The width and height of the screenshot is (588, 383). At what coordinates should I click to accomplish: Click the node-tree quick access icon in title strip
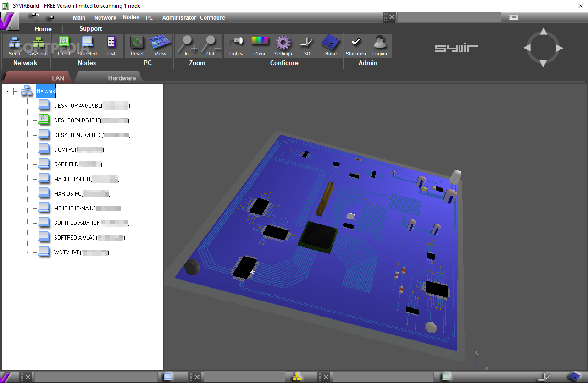point(35,17)
